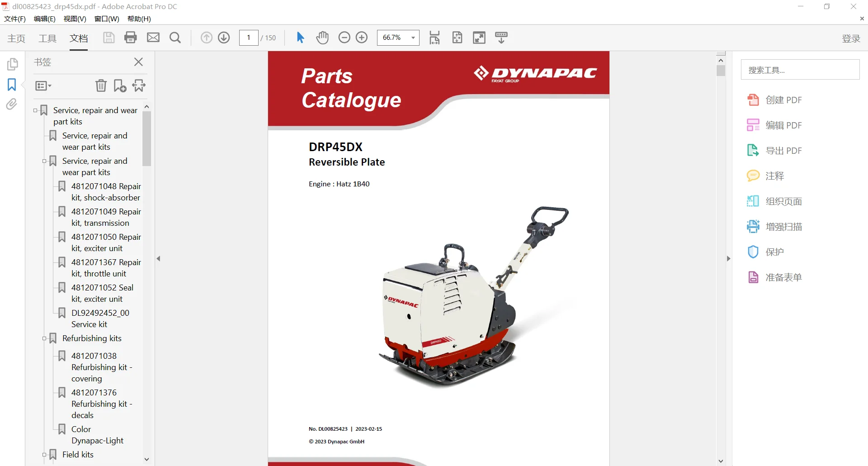Click the Print icon in toolbar
868x466 pixels.
point(131,38)
